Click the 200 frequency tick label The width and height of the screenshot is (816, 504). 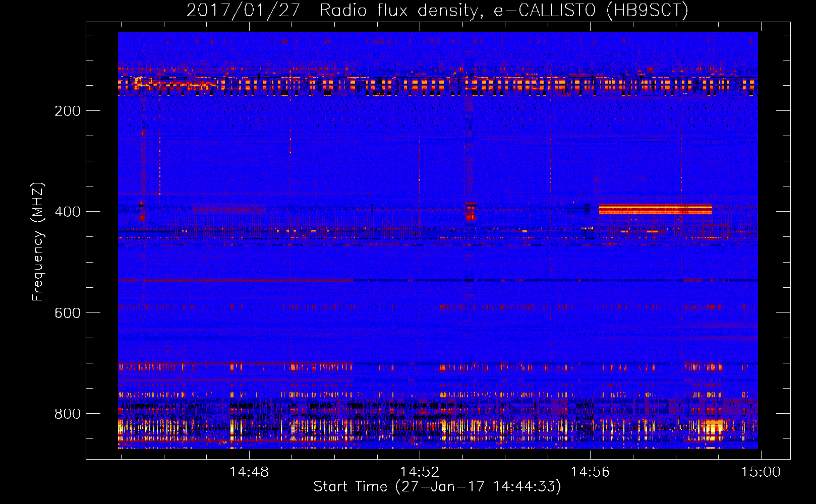click(x=68, y=111)
